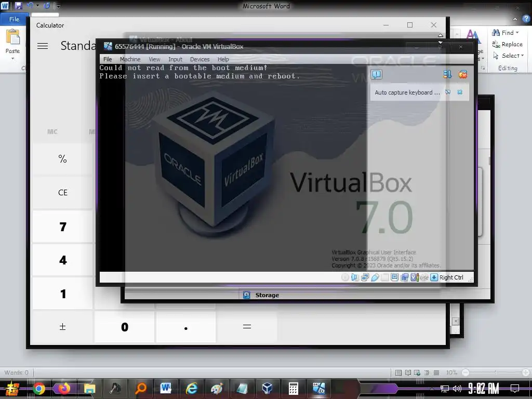Click Replace in Word Editing group
532x399 pixels.
pyautogui.click(x=507, y=44)
